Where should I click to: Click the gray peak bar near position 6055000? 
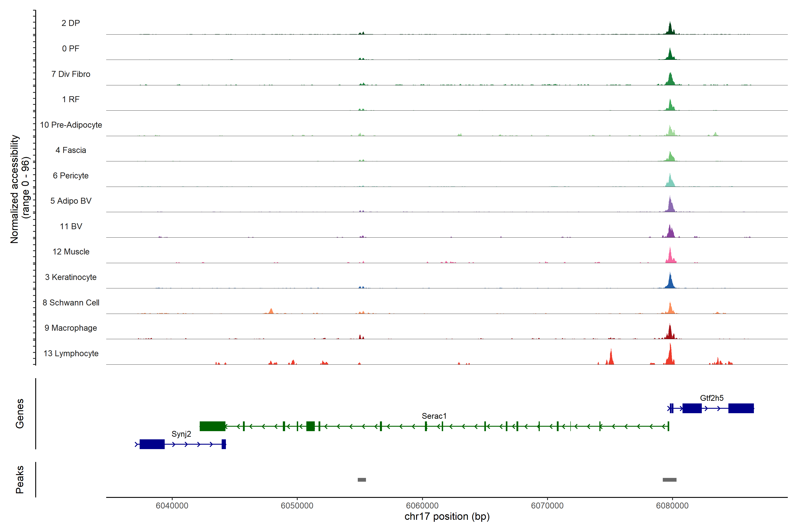tap(362, 480)
